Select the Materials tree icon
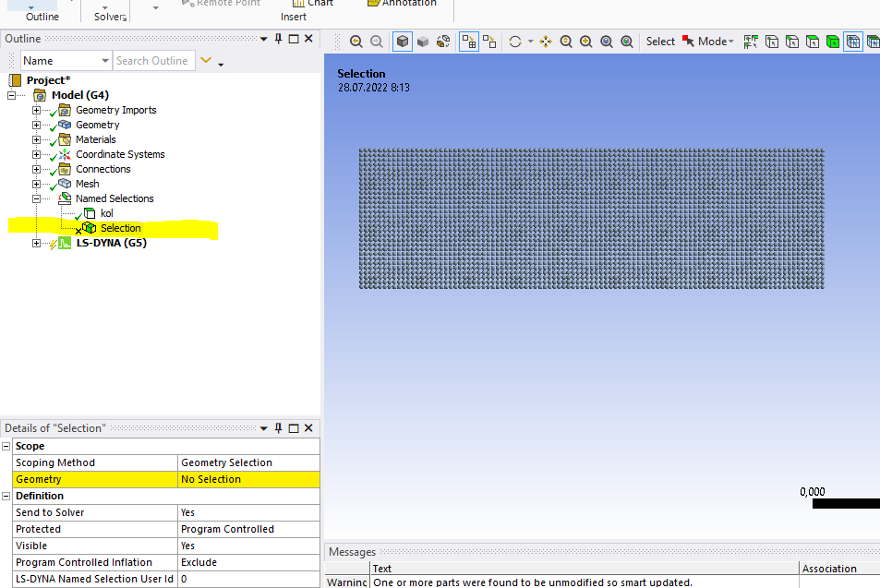This screenshot has height=588, width=880. 65,139
